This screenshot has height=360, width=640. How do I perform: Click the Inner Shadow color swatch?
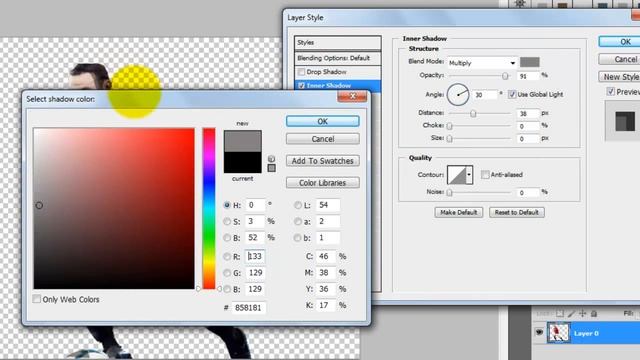pyautogui.click(x=529, y=62)
